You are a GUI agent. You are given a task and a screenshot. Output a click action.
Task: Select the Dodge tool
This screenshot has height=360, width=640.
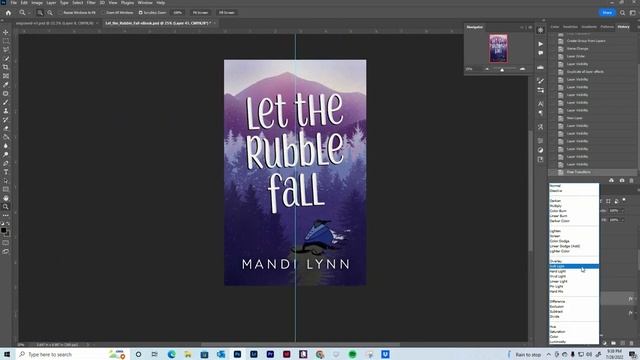[6, 155]
